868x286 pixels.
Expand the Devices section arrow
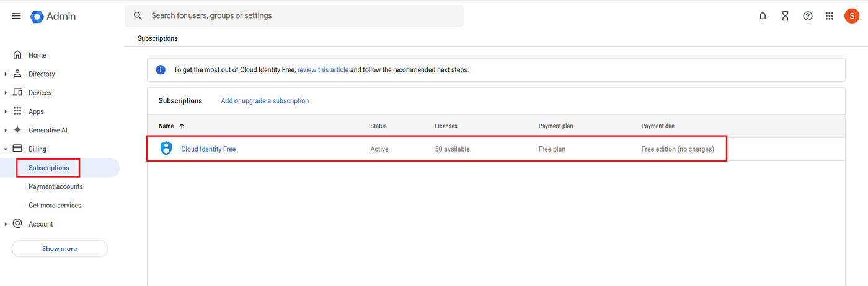pos(6,93)
